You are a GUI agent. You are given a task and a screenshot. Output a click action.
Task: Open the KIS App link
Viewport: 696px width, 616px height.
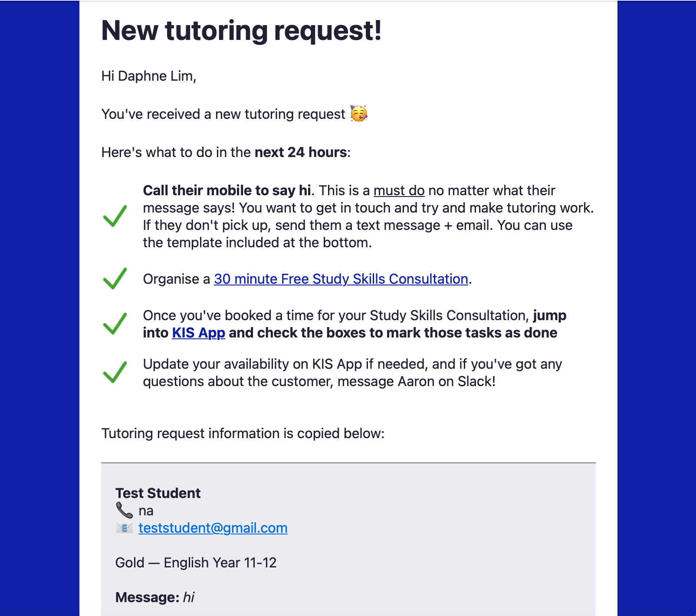198,333
